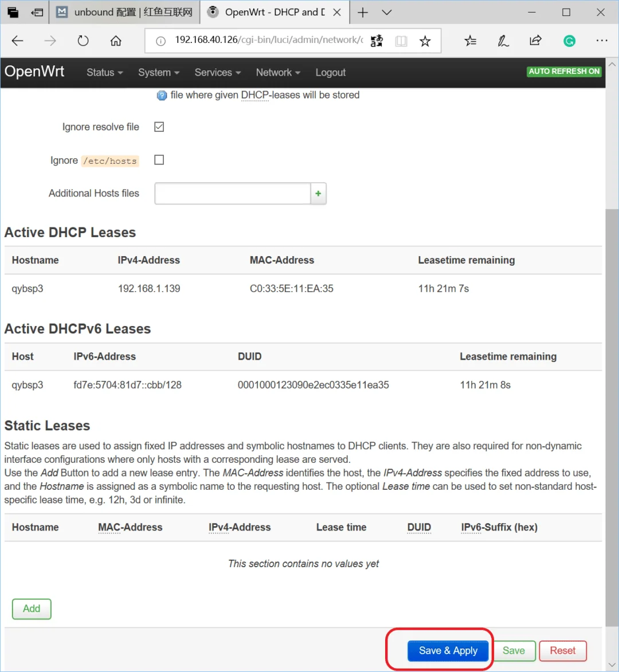The height and width of the screenshot is (672, 619).
Task: Type in the Additional Hosts files field
Action: click(232, 194)
